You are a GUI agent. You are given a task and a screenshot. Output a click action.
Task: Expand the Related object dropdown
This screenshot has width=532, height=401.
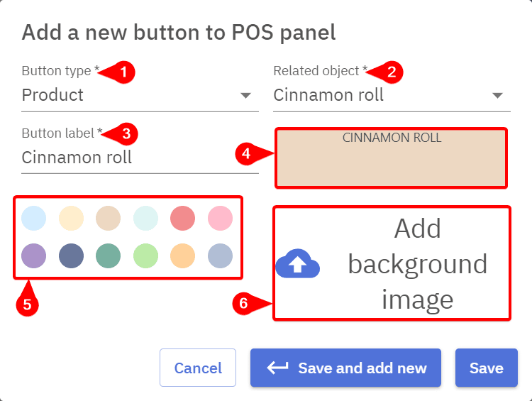coord(392,95)
